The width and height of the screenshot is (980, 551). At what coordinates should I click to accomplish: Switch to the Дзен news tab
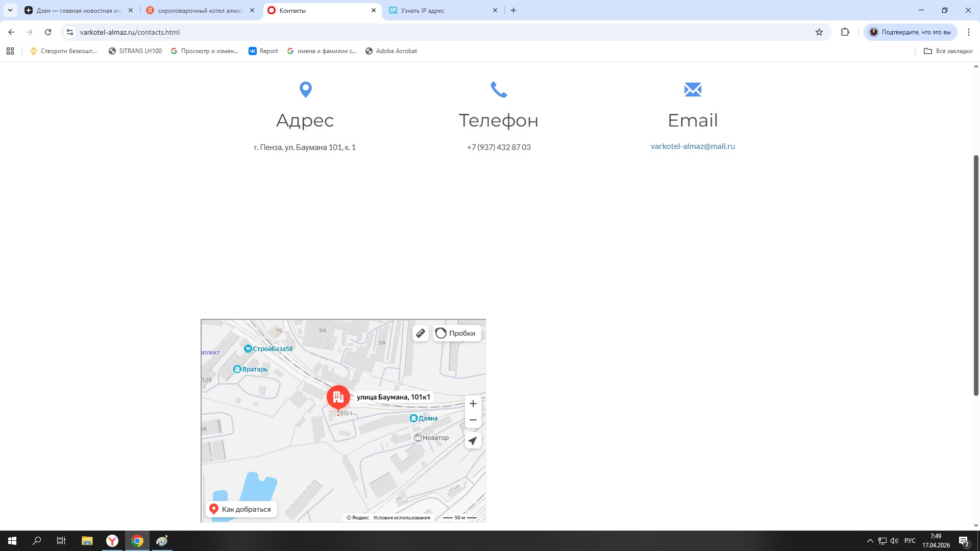pos(77,10)
